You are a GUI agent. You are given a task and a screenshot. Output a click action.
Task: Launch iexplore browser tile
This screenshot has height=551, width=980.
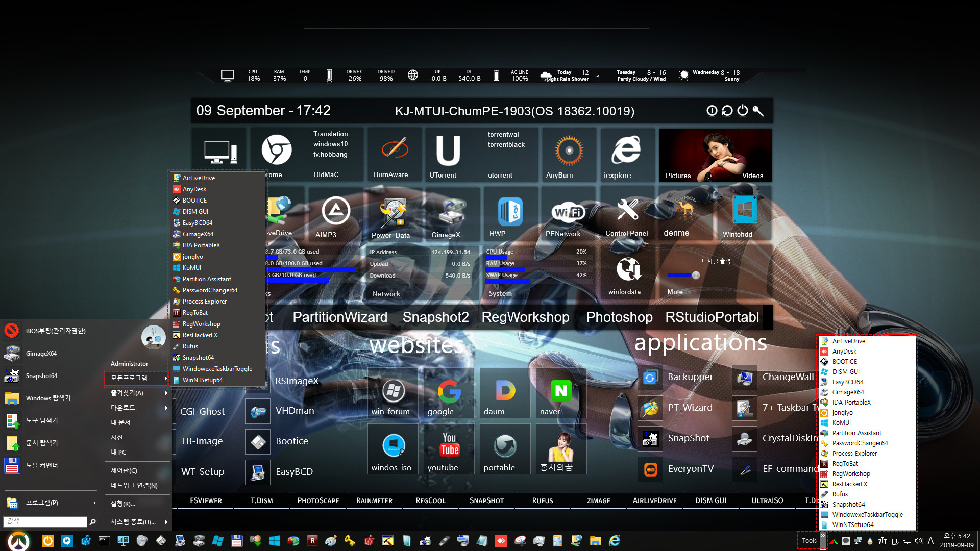coord(626,149)
